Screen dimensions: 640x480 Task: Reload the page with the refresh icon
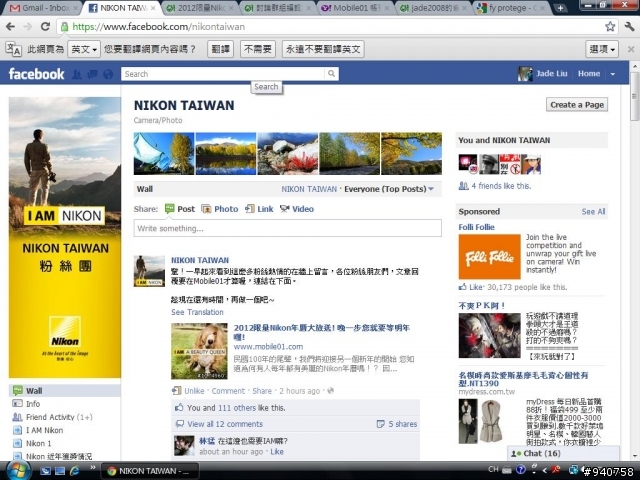point(45,27)
